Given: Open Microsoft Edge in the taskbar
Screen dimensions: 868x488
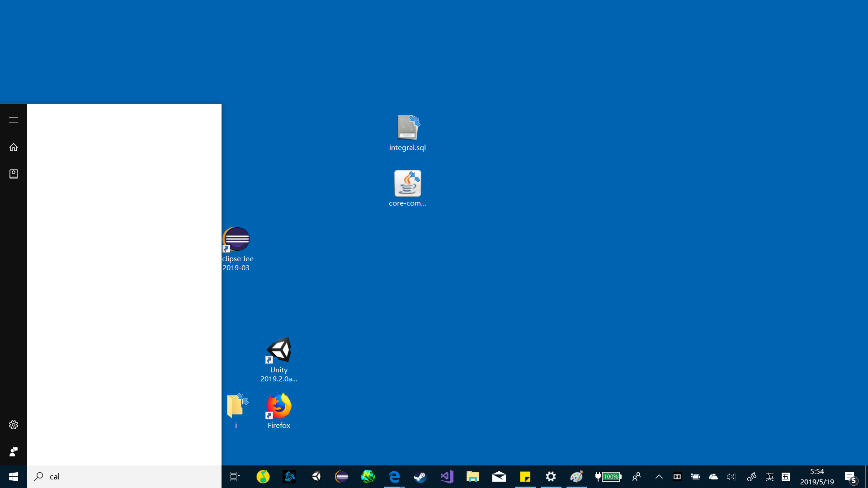Looking at the screenshot, I should pyautogui.click(x=394, y=477).
